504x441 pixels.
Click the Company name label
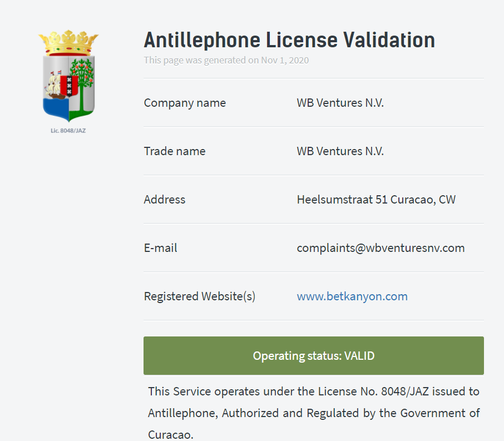click(x=185, y=103)
